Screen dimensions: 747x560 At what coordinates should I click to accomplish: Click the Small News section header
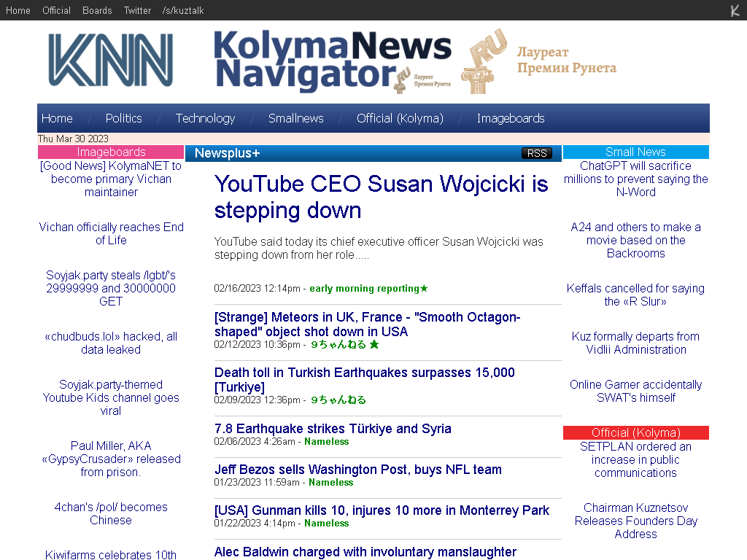coord(635,152)
